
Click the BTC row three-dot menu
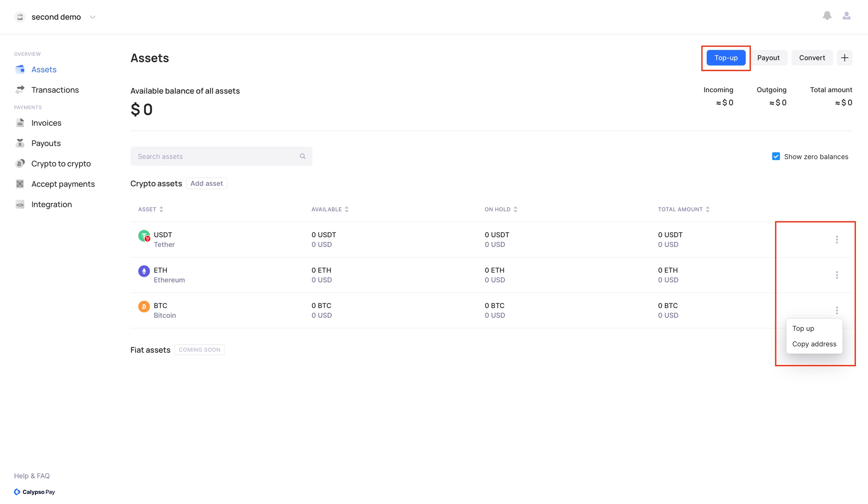pos(837,310)
